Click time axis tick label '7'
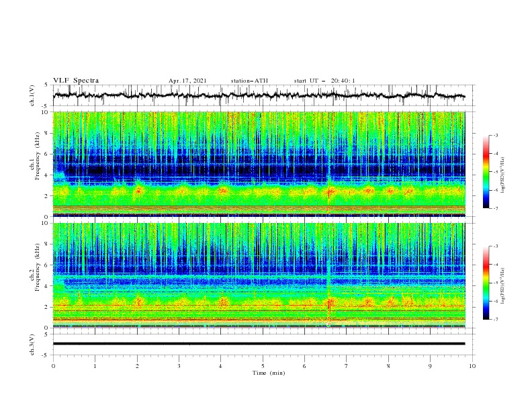 (x=347, y=366)
